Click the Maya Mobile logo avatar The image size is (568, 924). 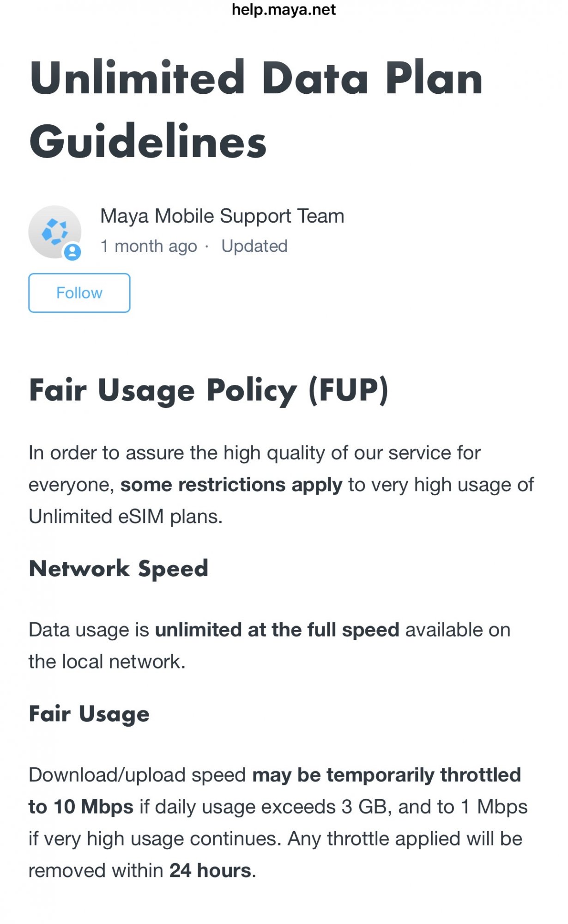tap(54, 231)
